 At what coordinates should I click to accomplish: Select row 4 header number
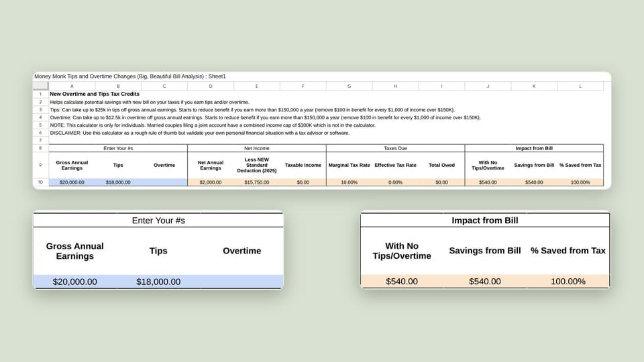40,117
